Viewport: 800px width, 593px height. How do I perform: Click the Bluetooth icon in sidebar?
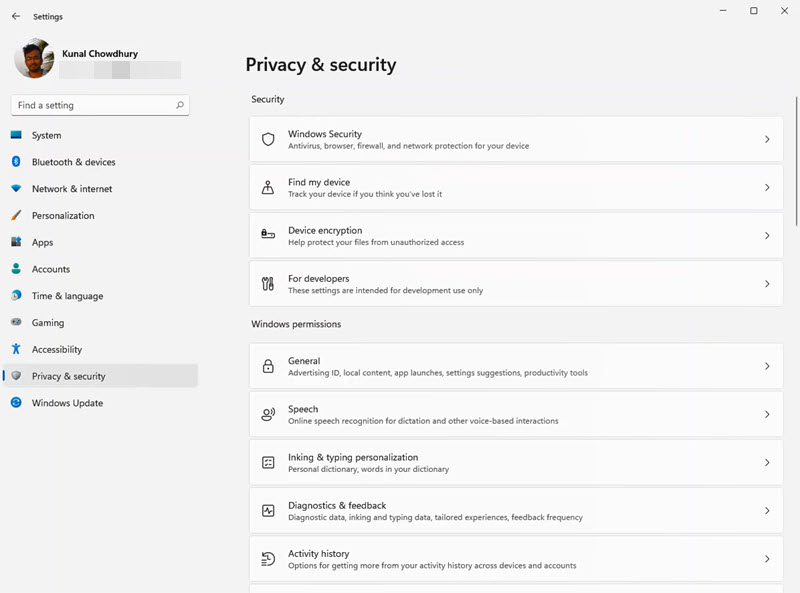click(16, 162)
